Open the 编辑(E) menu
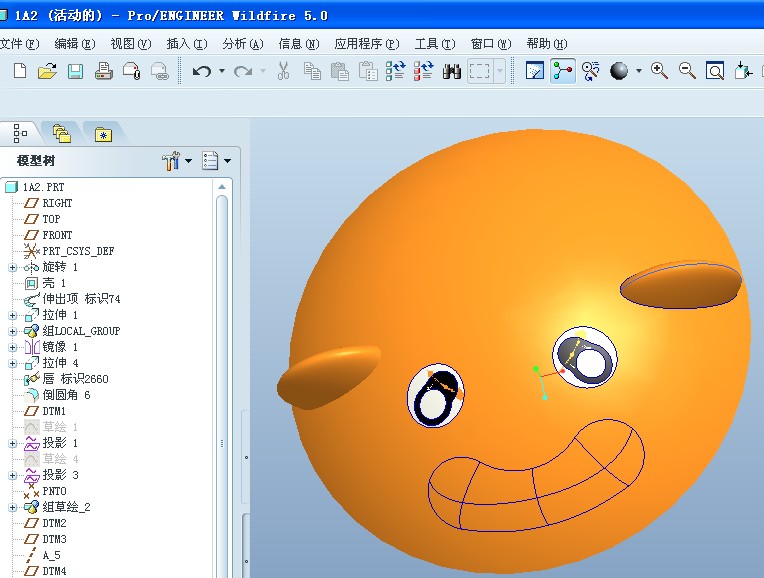 point(75,44)
